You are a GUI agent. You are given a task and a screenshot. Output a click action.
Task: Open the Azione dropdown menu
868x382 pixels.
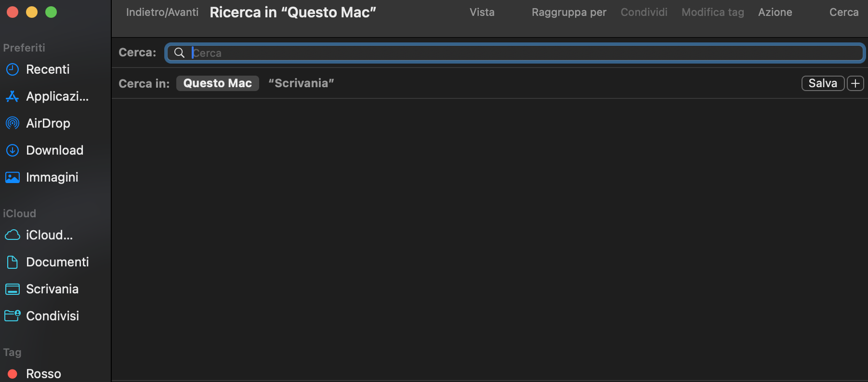pyautogui.click(x=775, y=12)
